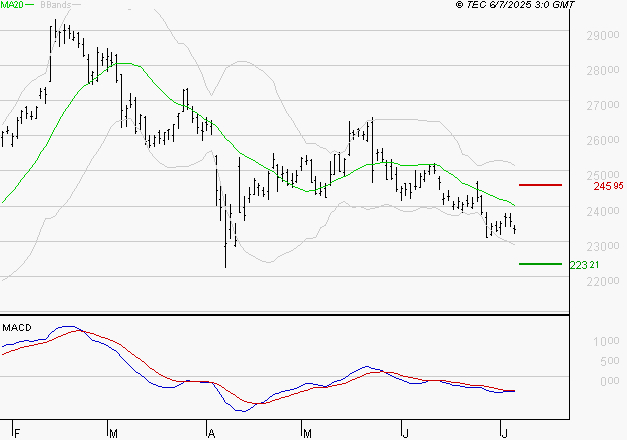Select the first M month marker (March)
This screenshot has height=440, width=627.
point(113,433)
